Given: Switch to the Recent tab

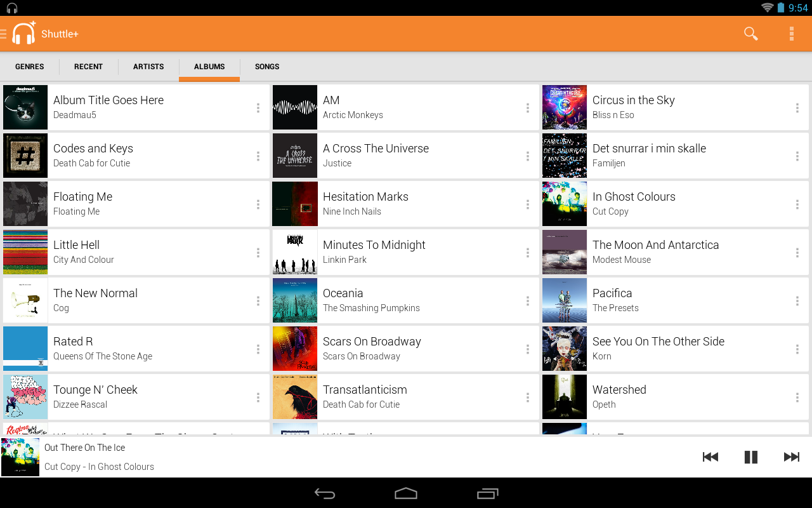Looking at the screenshot, I should 88,67.
